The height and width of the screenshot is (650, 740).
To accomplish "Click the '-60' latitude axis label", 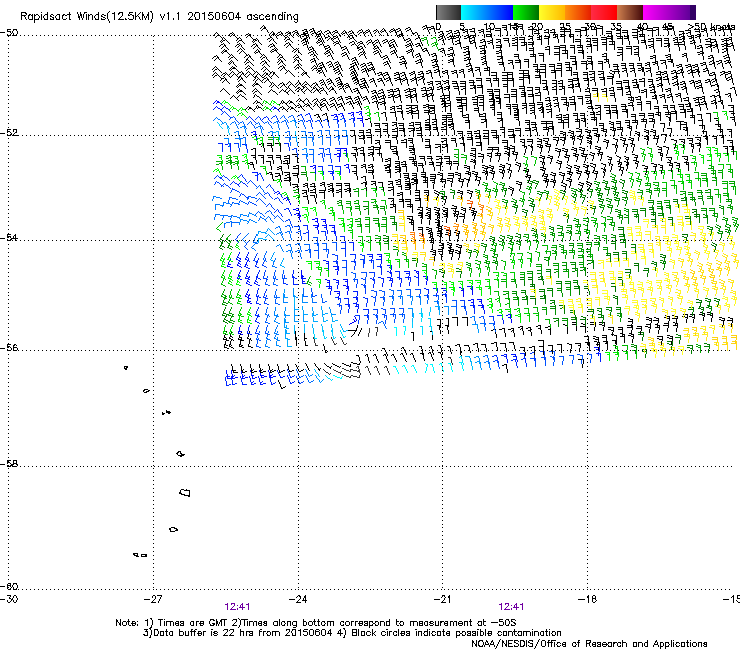I will [x=9, y=586].
